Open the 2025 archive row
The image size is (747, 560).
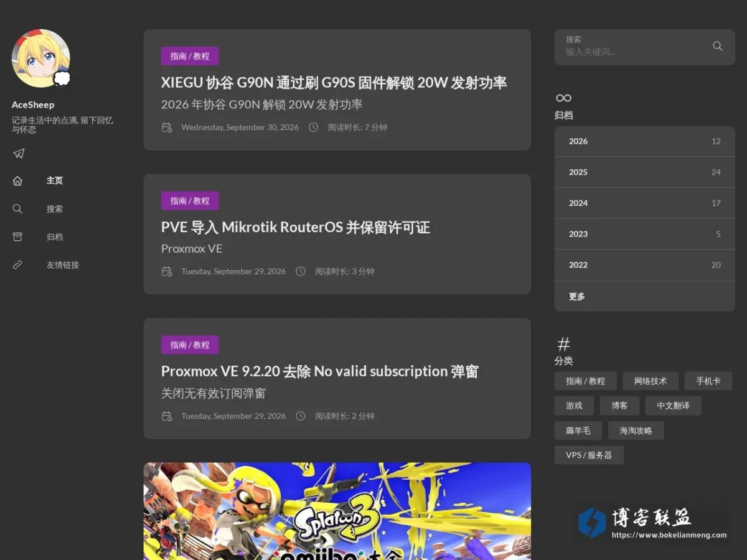(x=645, y=172)
